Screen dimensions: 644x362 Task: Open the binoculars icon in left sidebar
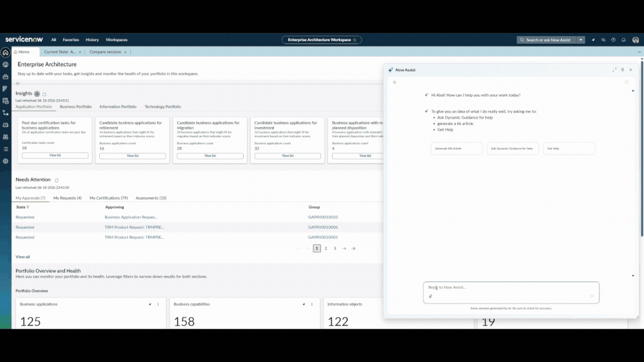[x=5, y=137]
